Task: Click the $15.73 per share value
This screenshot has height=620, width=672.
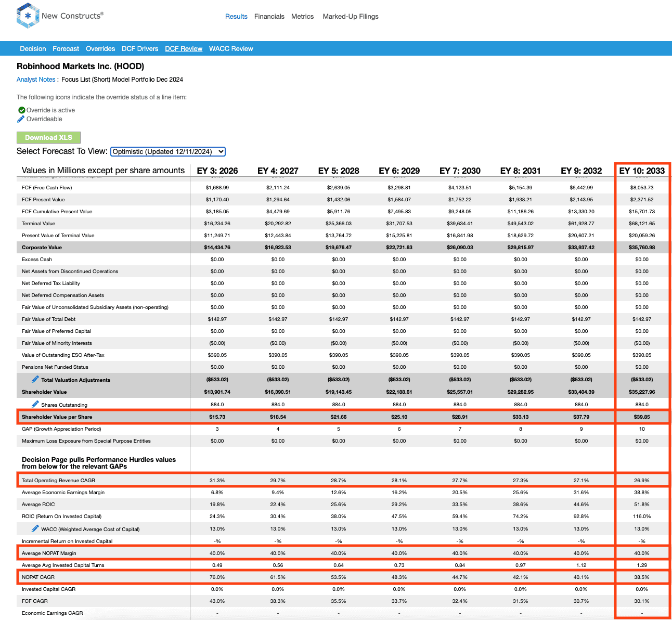Action: tap(217, 417)
